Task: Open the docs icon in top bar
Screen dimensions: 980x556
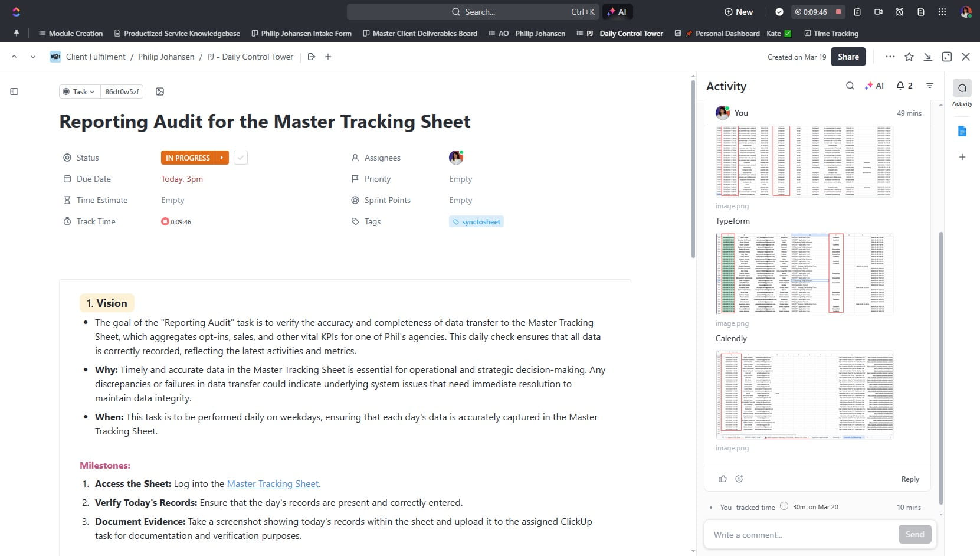Action: [x=921, y=12]
